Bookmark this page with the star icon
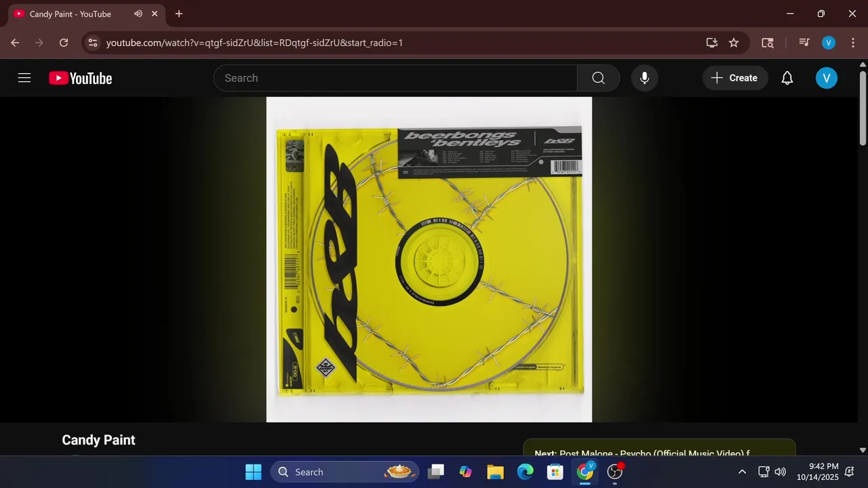 click(734, 43)
